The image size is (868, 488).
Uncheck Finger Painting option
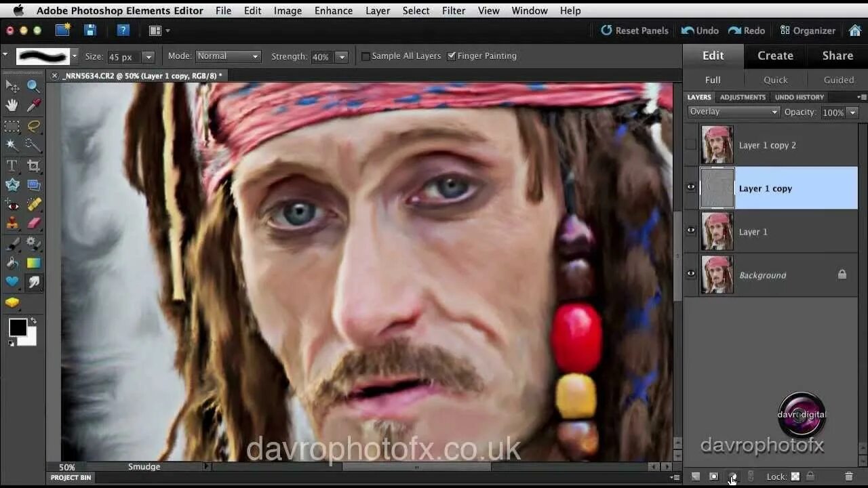coord(452,56)
